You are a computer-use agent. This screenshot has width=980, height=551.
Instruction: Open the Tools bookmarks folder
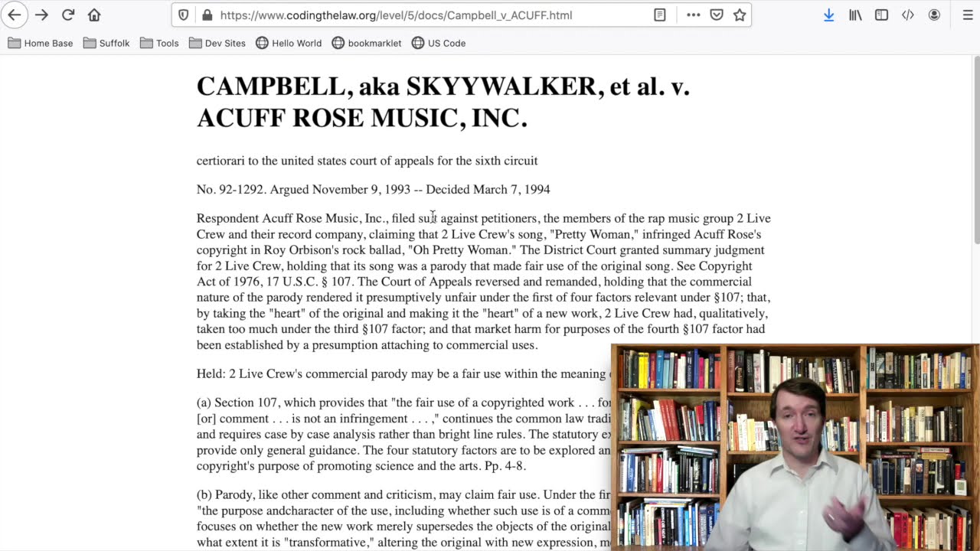click(x=160, y=43)
